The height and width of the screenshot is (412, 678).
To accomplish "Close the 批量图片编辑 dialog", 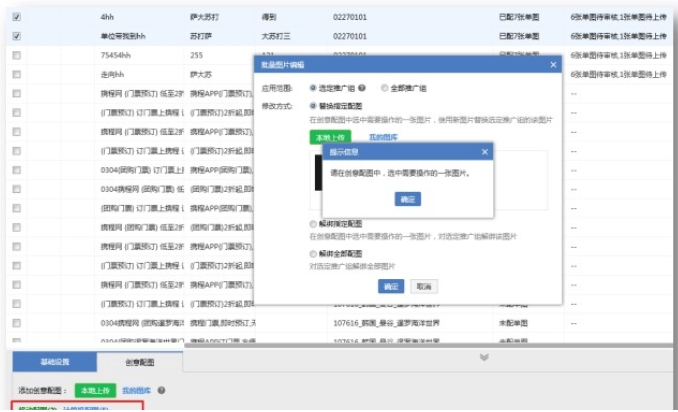I will [553, 64].
